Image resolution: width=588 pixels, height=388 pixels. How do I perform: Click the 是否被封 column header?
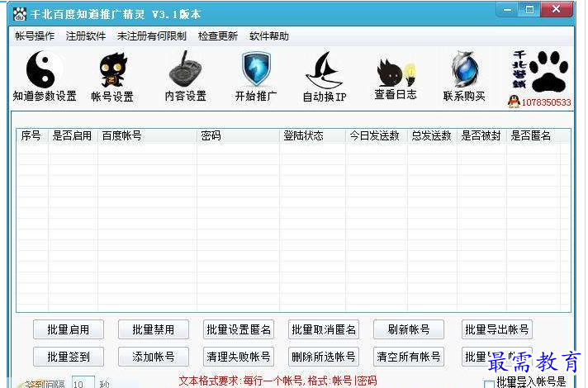click(481, 135)
